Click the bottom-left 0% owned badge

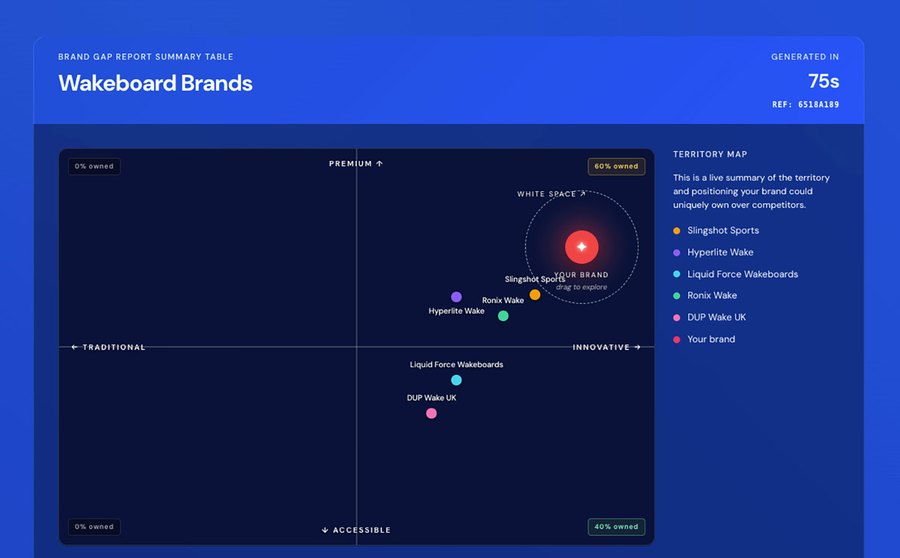coord(94,526)
